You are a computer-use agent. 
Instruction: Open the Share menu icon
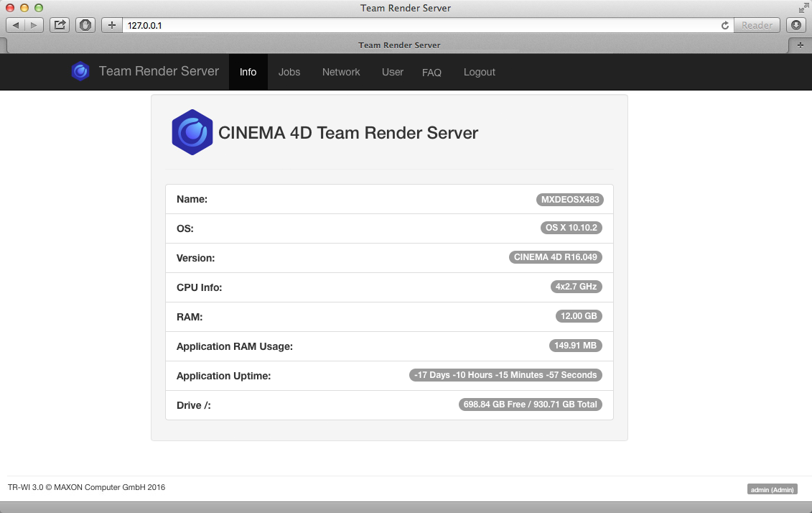point(60,25)
